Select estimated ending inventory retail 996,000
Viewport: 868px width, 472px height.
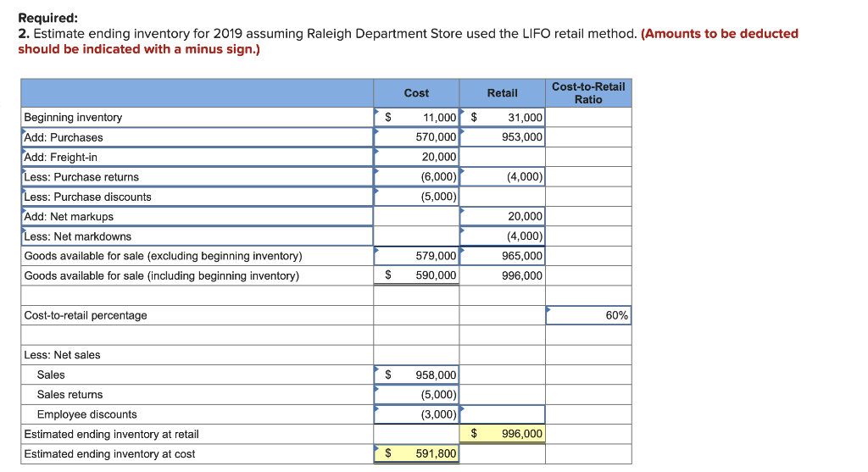[x=502, y=434]
